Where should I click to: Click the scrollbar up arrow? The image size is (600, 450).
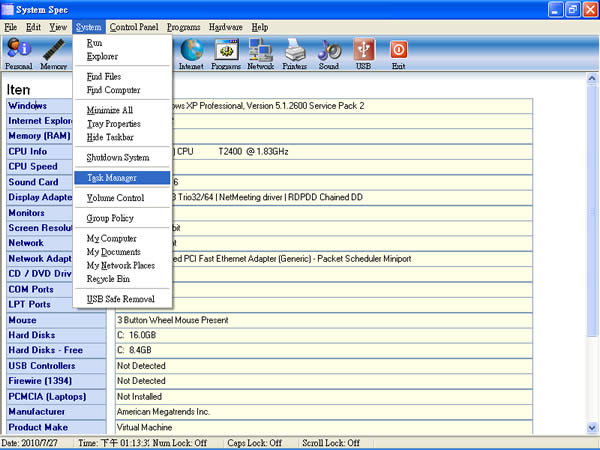coord(592,78)
